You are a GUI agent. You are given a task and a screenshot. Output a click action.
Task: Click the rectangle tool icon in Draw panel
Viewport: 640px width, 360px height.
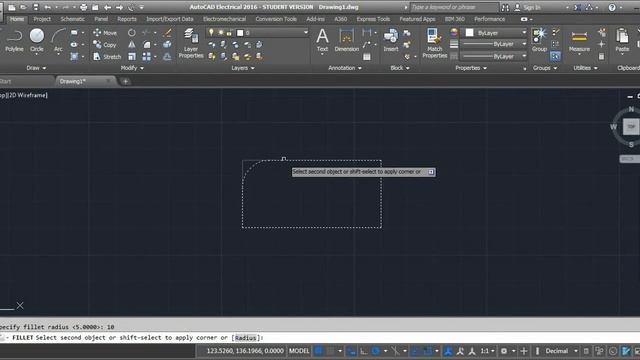[x=74, y=33]
